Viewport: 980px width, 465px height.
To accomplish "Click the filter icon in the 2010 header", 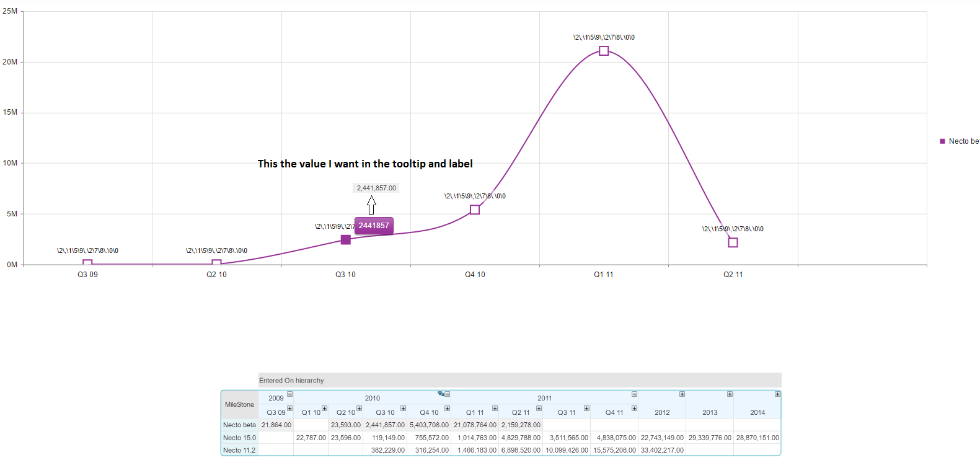I will [440, 394].
